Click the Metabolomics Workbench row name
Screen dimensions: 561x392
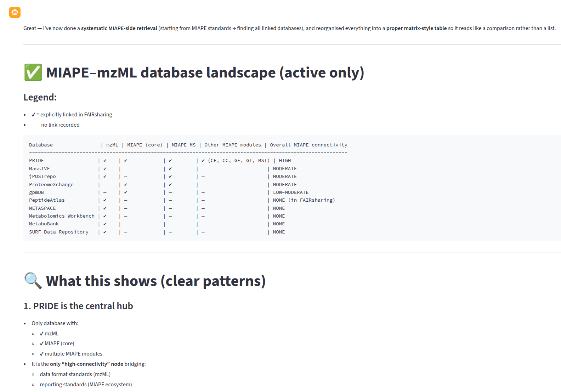[62, 216]
